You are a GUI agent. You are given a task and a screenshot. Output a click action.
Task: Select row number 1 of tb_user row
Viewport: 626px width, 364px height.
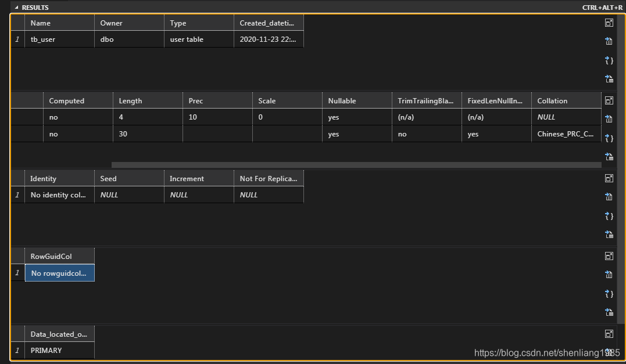tap(17, 39)
